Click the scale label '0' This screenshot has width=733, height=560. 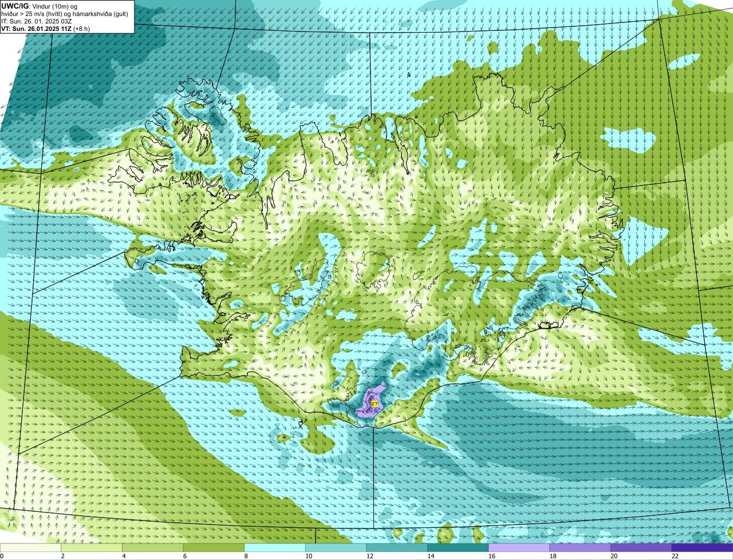pos(2,556)
